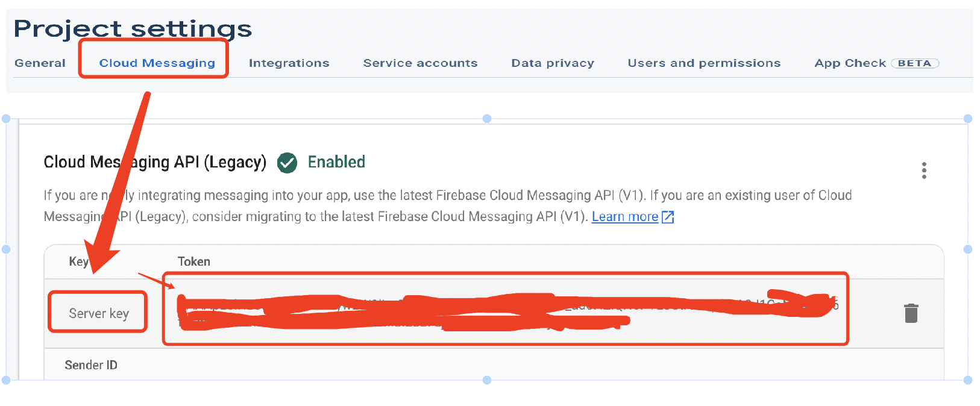Open the Cloud Messaging API three-dot menu
This screenshot has height=406, width=980.
click(924, 170)
